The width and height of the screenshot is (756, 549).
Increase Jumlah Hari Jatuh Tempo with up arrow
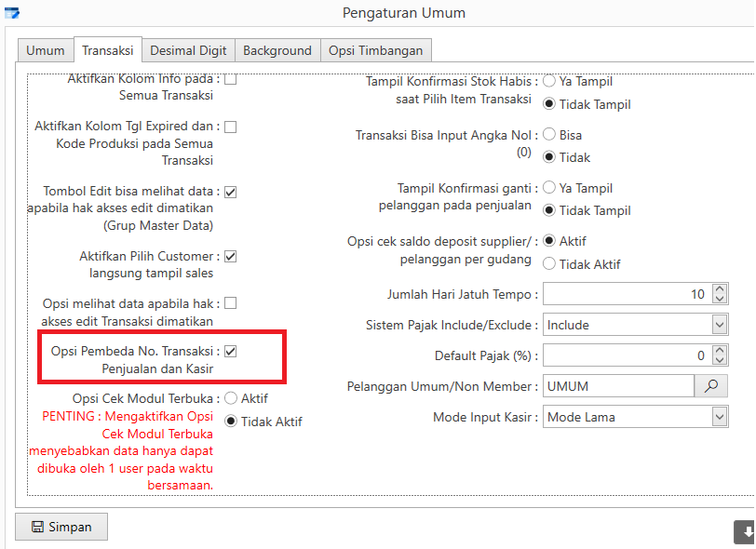719,289
